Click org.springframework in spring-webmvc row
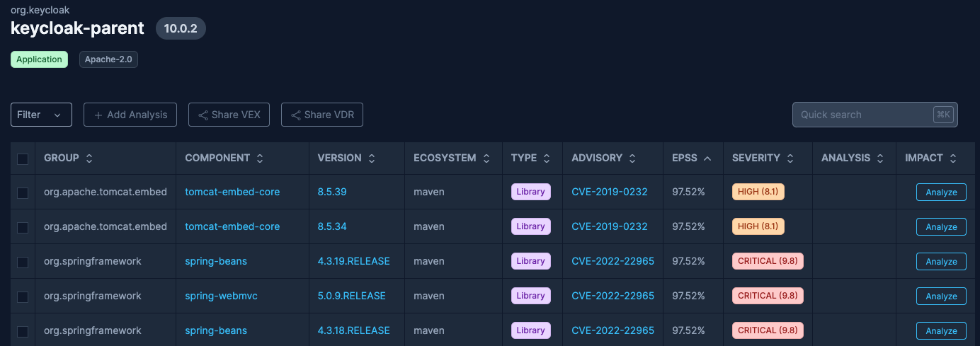 93,296
